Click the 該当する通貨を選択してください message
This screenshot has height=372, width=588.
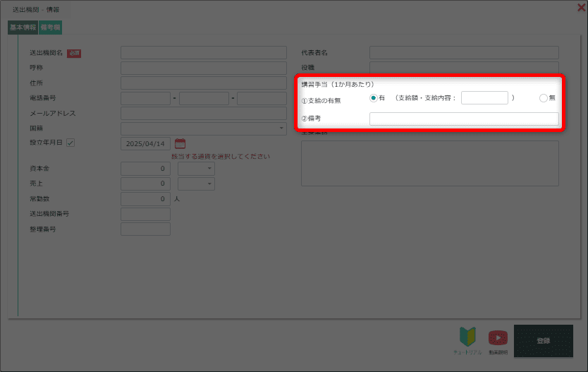pyautogui.click(x=221, y=156)
